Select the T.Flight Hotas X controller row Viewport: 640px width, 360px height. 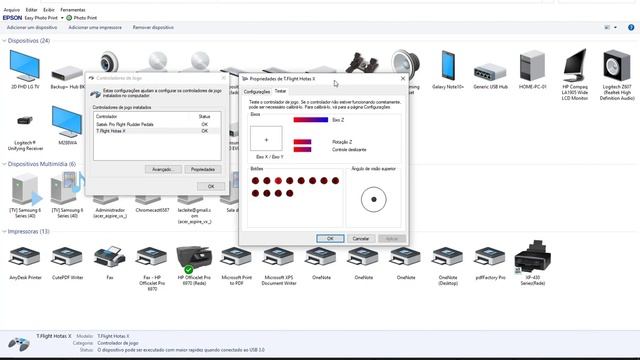point(157,131)
